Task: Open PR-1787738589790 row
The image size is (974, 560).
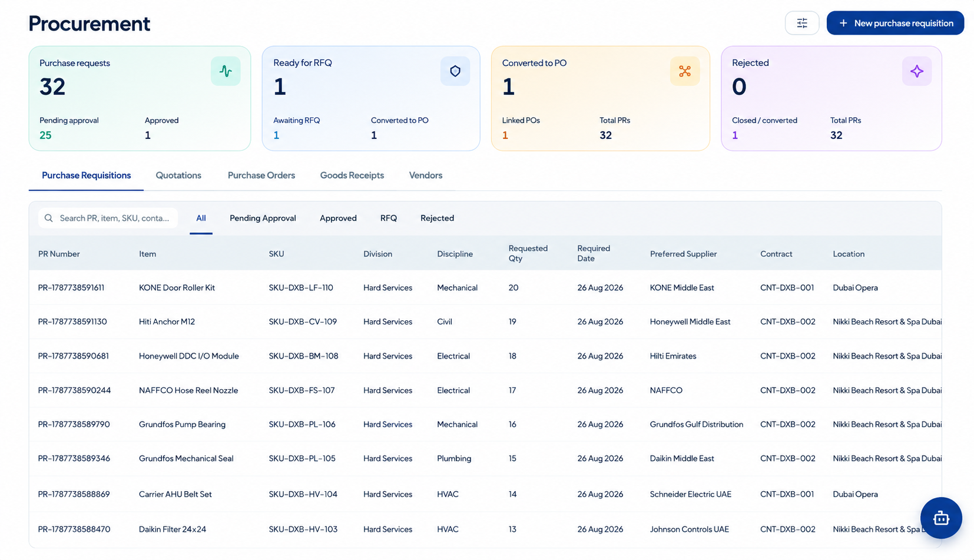Action: point(485,424)
